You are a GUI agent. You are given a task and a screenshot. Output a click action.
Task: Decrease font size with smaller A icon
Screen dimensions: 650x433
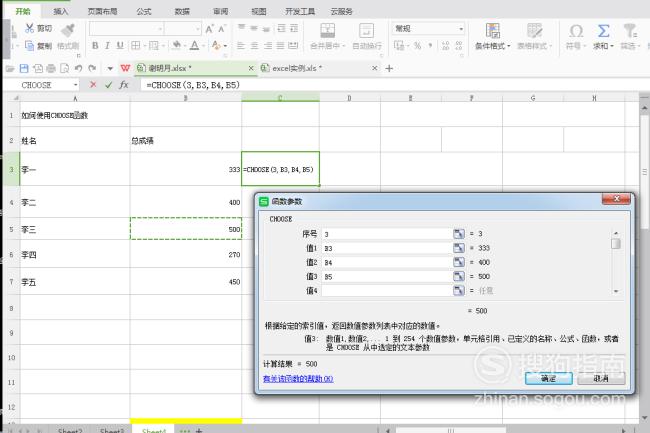222,29
